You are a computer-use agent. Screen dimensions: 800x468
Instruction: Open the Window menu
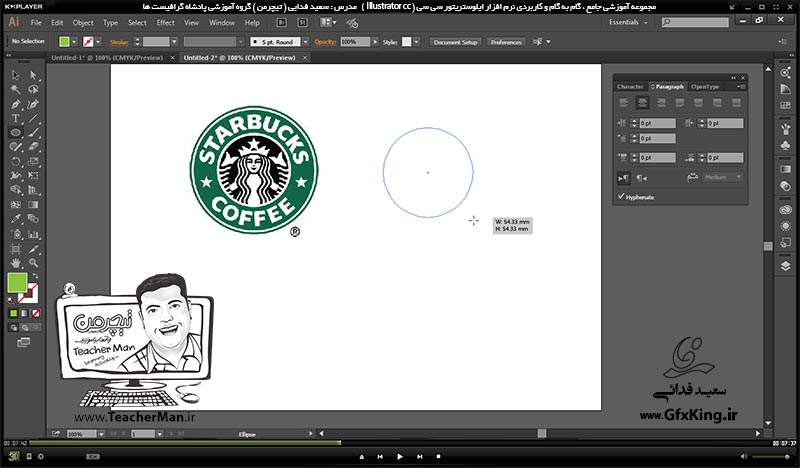click(222, 22)
